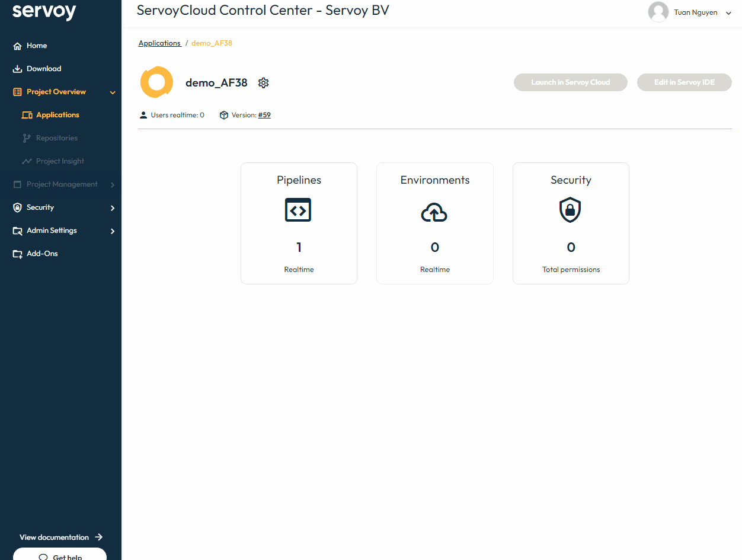Viewport: 742px width, 560px height.
Task: Click the gear icon beside demo_AF38
Action: (x=264, y=83)
